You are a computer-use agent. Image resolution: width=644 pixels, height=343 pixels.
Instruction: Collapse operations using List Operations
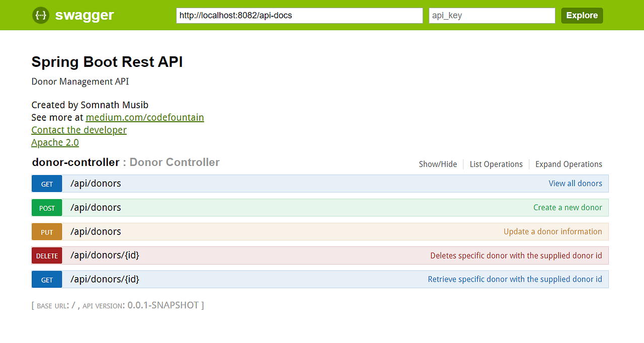496,164
